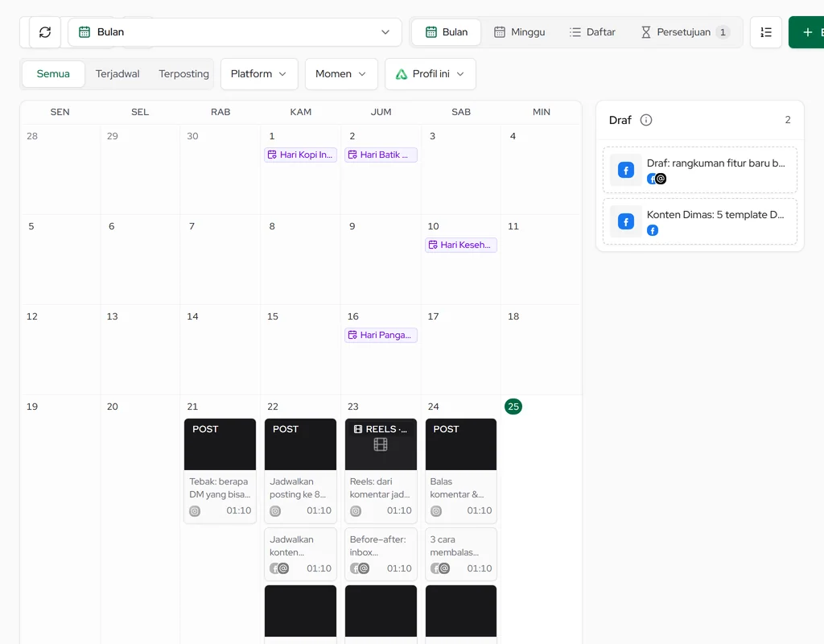
Task: Click the Draf count 2
Action: (x=788, y=120)
